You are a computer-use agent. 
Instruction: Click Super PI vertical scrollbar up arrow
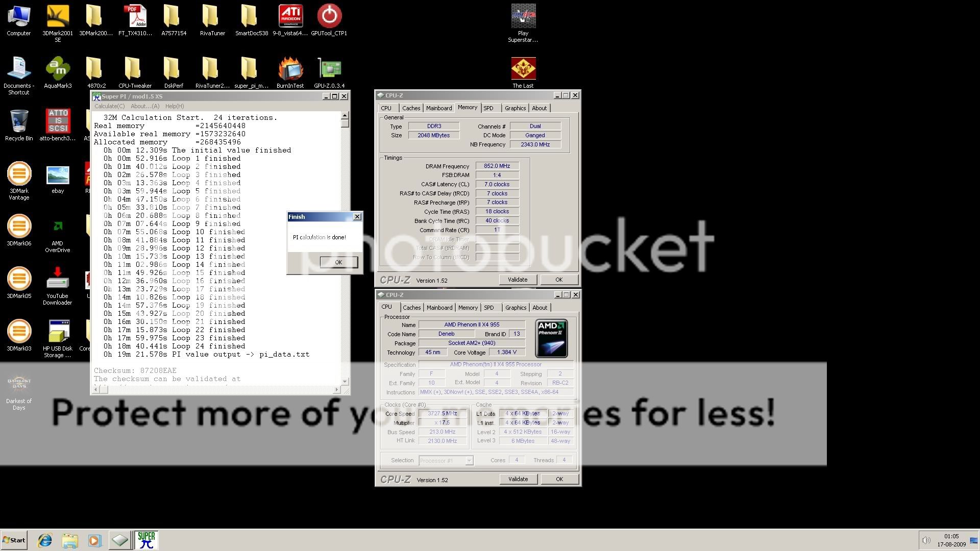click(x=345, y=116)
